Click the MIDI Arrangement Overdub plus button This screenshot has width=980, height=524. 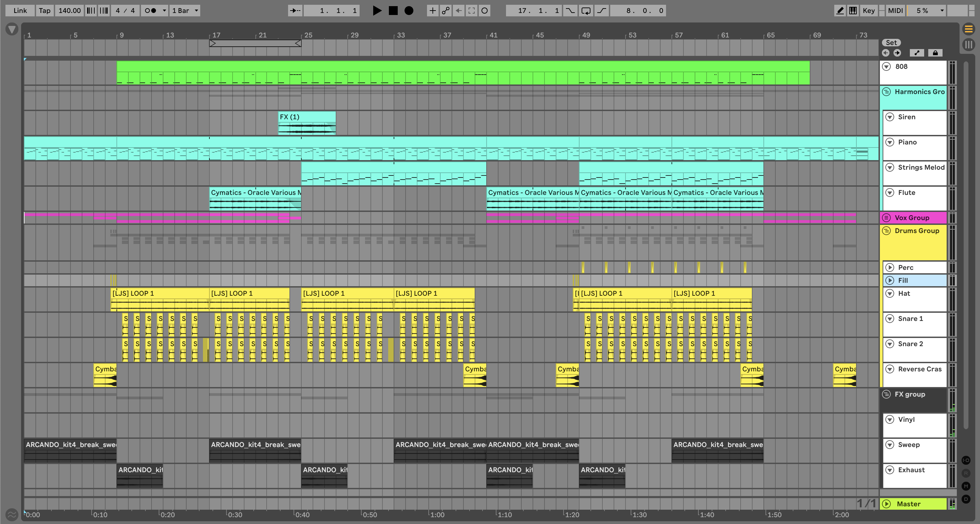(432, 11)
